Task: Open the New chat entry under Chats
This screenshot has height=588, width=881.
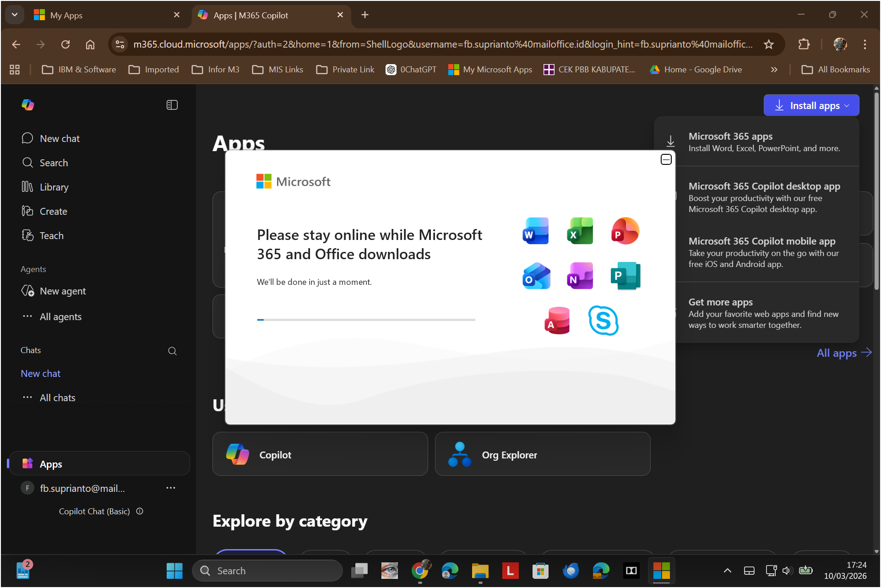Action: click(x=41, y=373)
